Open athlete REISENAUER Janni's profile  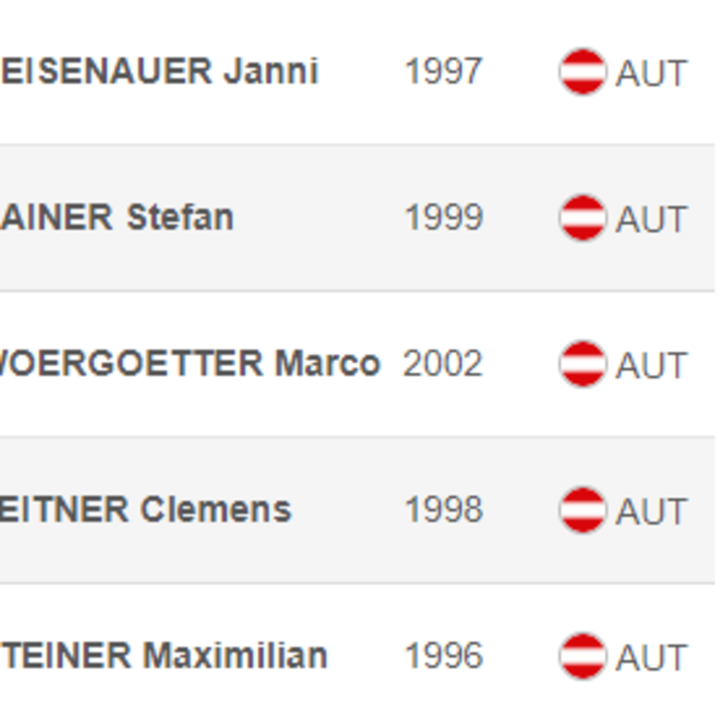pos(160,71)
